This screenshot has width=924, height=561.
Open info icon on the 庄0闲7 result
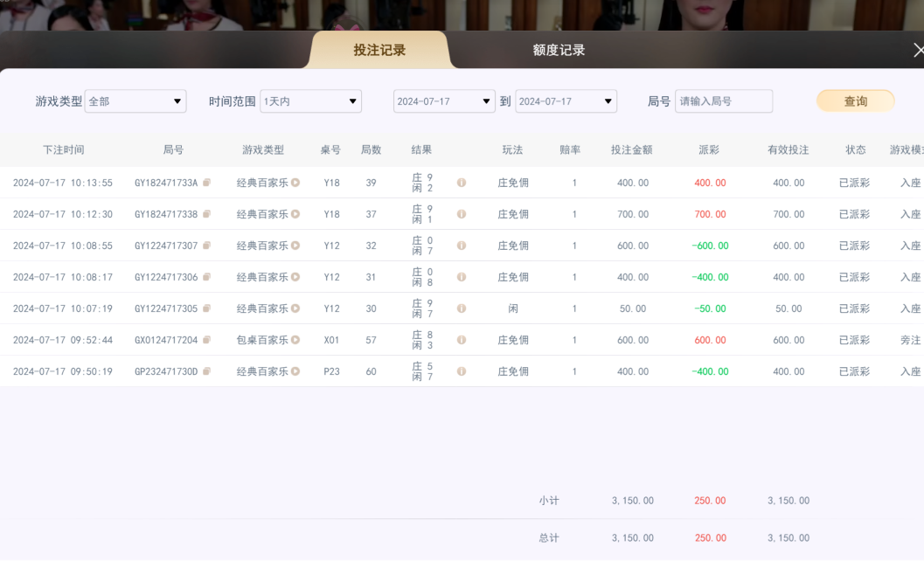[x=461, y=245]
